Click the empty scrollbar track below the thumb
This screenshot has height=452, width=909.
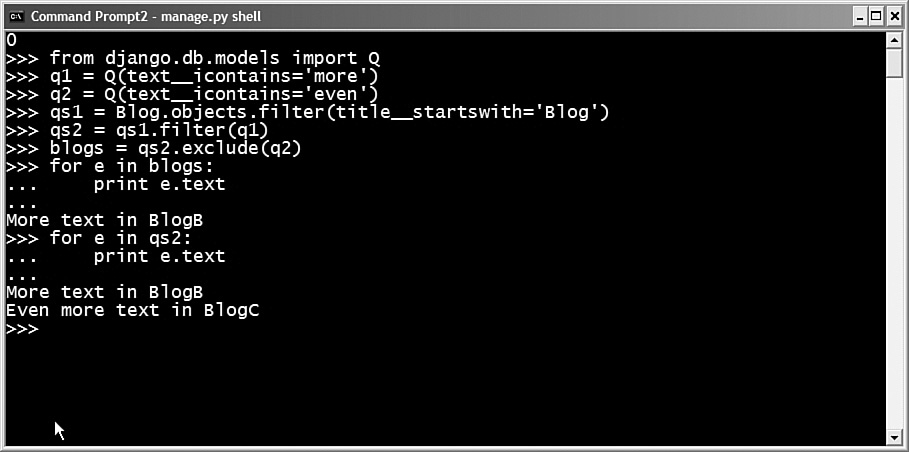pos(893,253)
